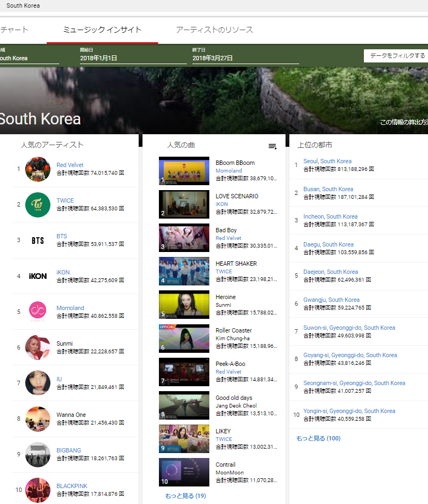Click the Momoland pink logo avatar

tap(38, 312)
